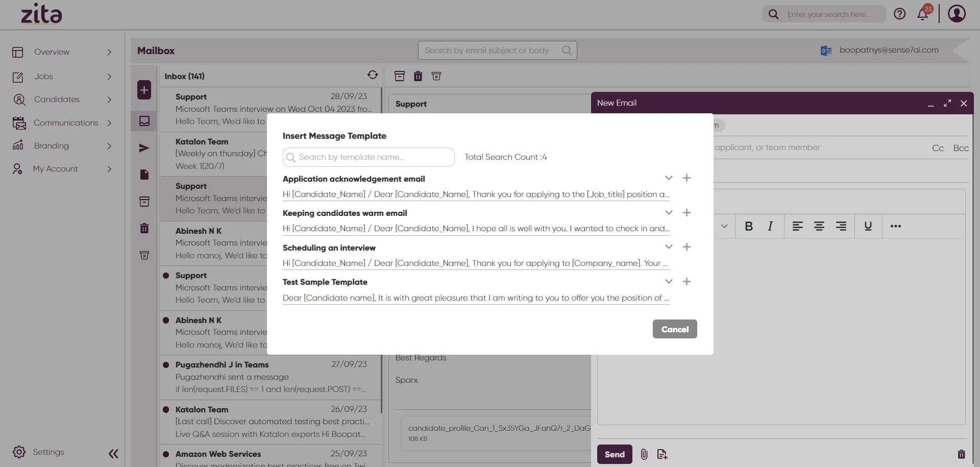Expand Test Sample Template preview
The width and height of the screenshot is (980, 467).
pyautogui.click(x=669, y=282)
